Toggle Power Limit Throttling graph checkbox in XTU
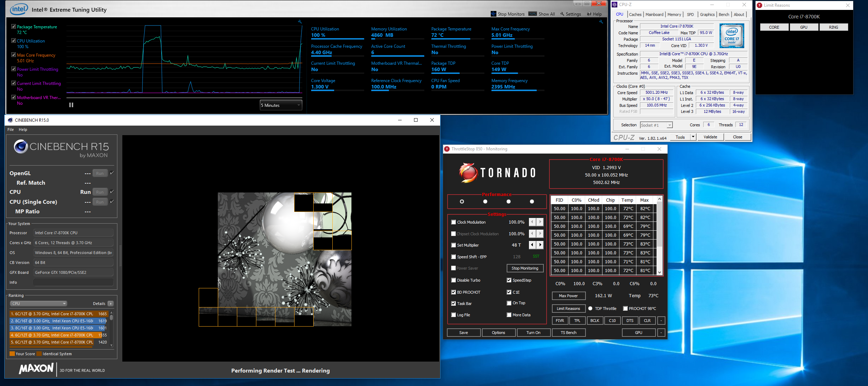Image resolution: width=868 pixels, height=386 pixels. 13,69
